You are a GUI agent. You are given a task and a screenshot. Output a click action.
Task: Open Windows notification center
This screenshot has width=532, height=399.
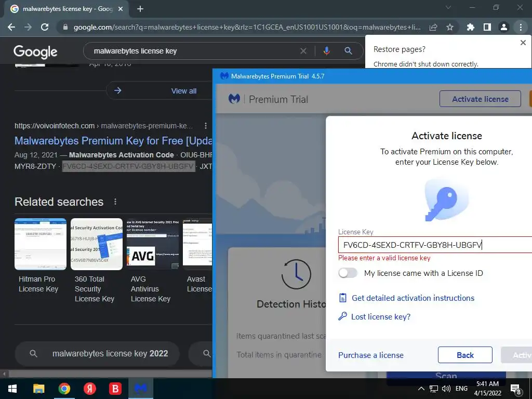pyautogui.click(x=516, y=389)
